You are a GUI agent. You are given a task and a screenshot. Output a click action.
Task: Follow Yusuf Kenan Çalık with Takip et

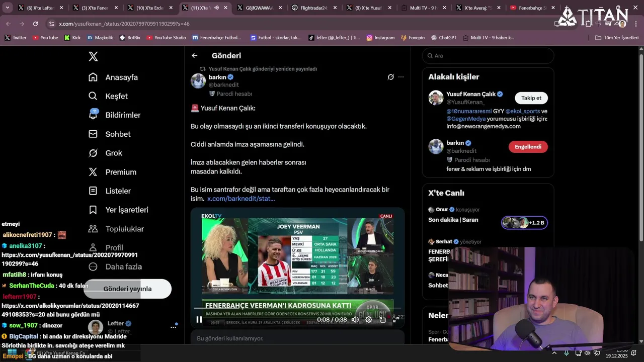tap(531, 98)
